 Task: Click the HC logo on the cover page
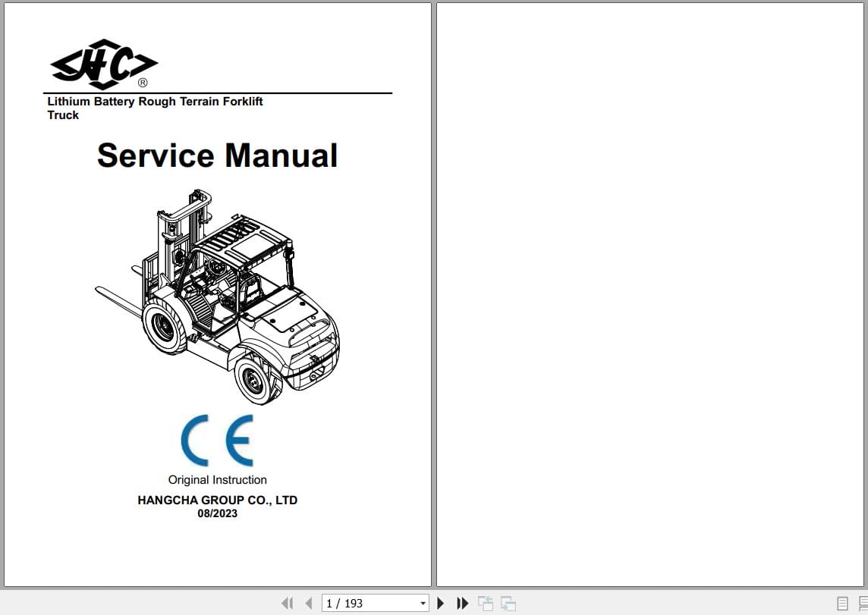click(x=103, y=64)
